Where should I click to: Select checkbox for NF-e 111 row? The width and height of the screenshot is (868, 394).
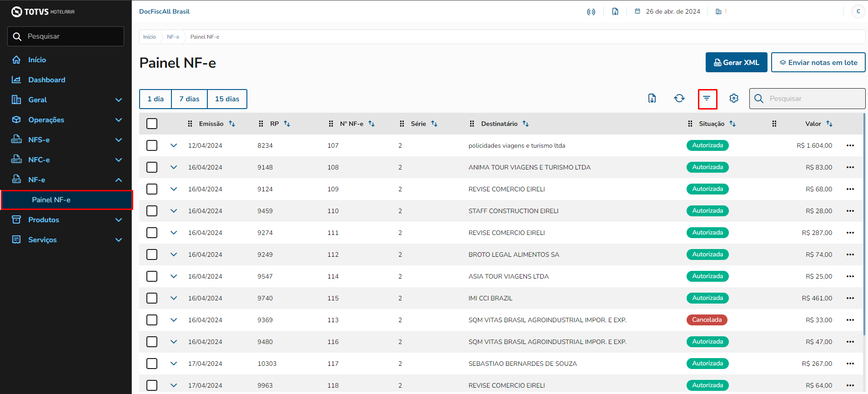pyautogui.click(x=152, y=233)
